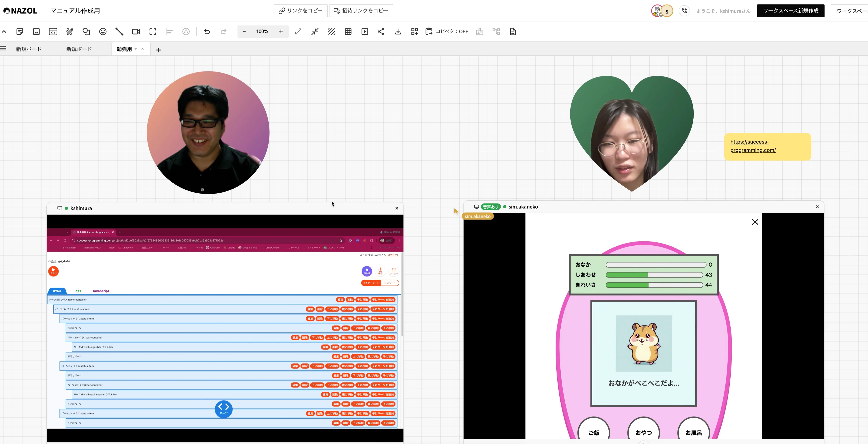Select the frame area tool
Image resolution: width=868 pixels, height=444 pixels.
[153, 31]
